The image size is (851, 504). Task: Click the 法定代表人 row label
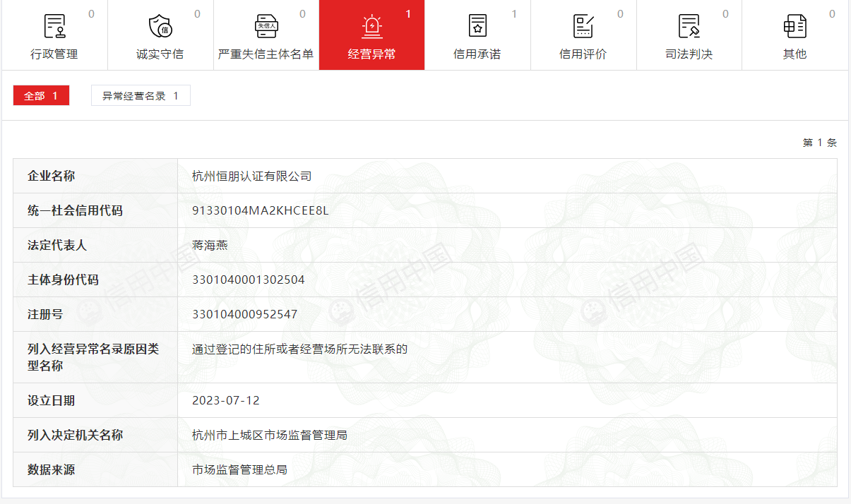click(57, 245)
